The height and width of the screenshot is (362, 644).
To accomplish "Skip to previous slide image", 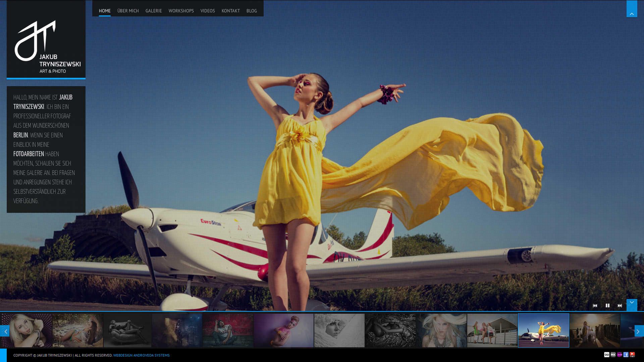I will pyautogui.click(x=595, y=306).
